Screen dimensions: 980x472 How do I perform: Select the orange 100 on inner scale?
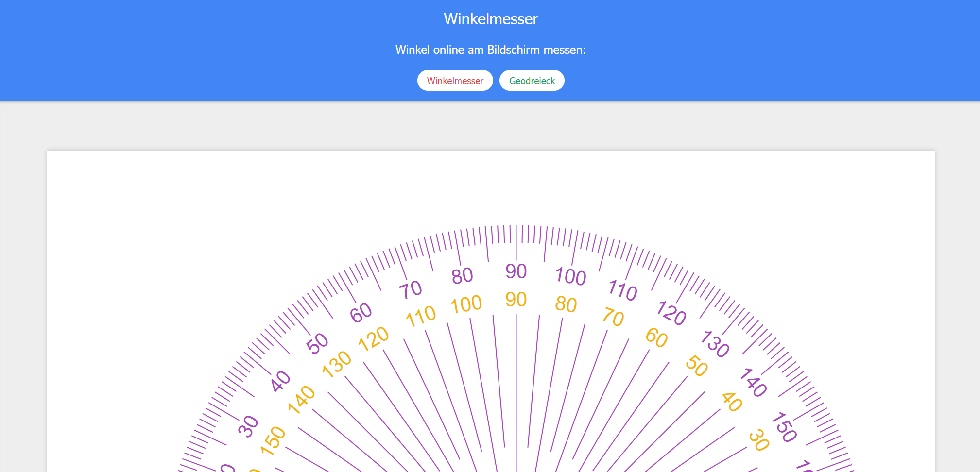click(x=466, y=304)
